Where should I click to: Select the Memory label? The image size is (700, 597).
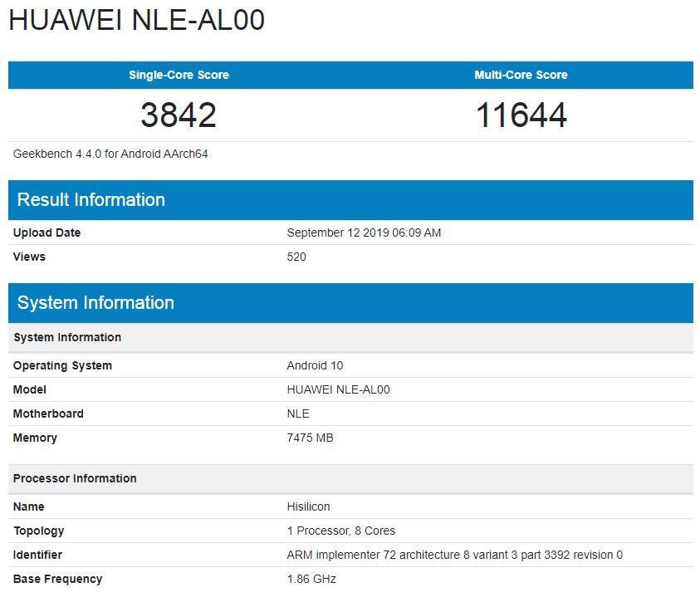[x=35, y=438]
